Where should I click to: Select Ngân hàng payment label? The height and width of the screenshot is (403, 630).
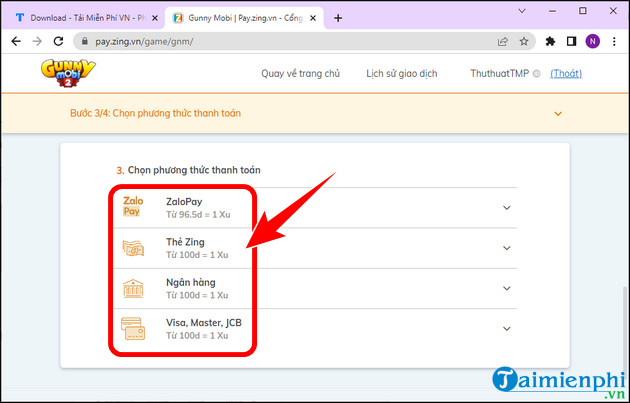(191, 282)
